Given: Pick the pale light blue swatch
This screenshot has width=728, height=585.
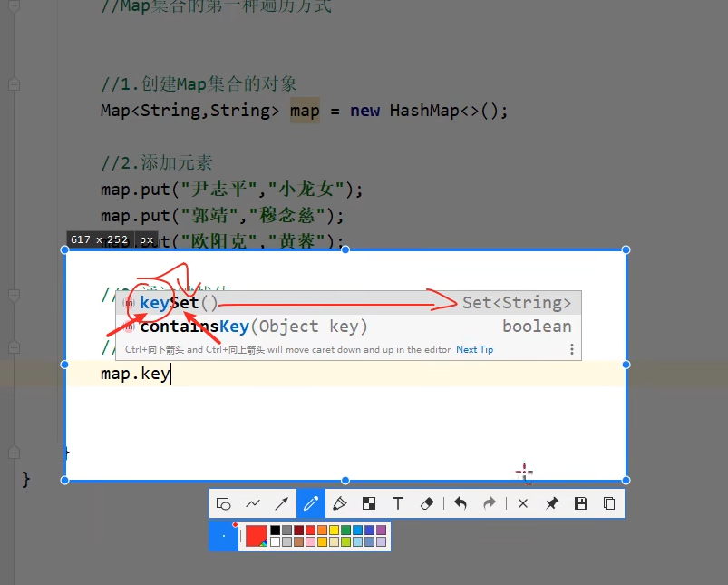Looking at the screenshot, I should pyautogui.click(x=357, y=541).
